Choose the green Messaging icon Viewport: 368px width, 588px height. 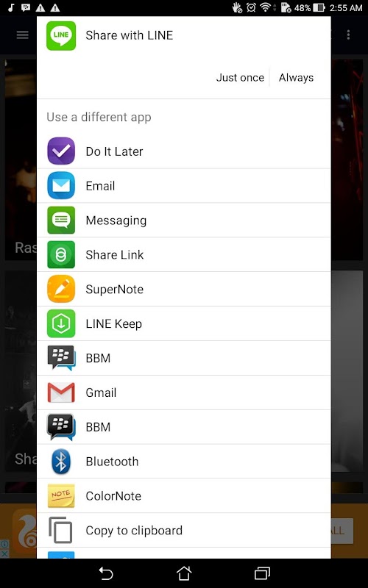tap(61, 220)
